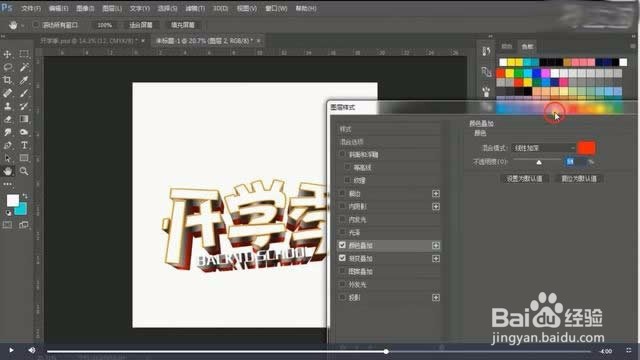The width and height of the screenshot is (640, 360).
Task: Select the Brush tool
Action: tap(24, 93)
